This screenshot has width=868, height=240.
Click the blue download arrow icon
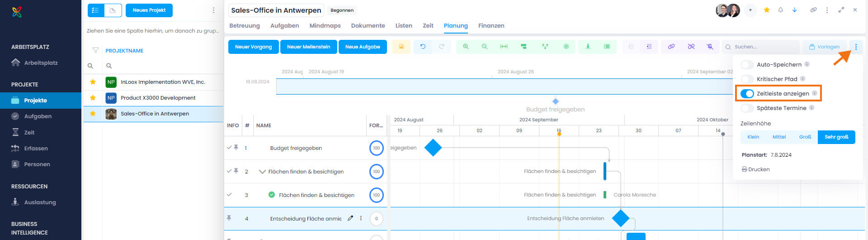tap(794, 10)
